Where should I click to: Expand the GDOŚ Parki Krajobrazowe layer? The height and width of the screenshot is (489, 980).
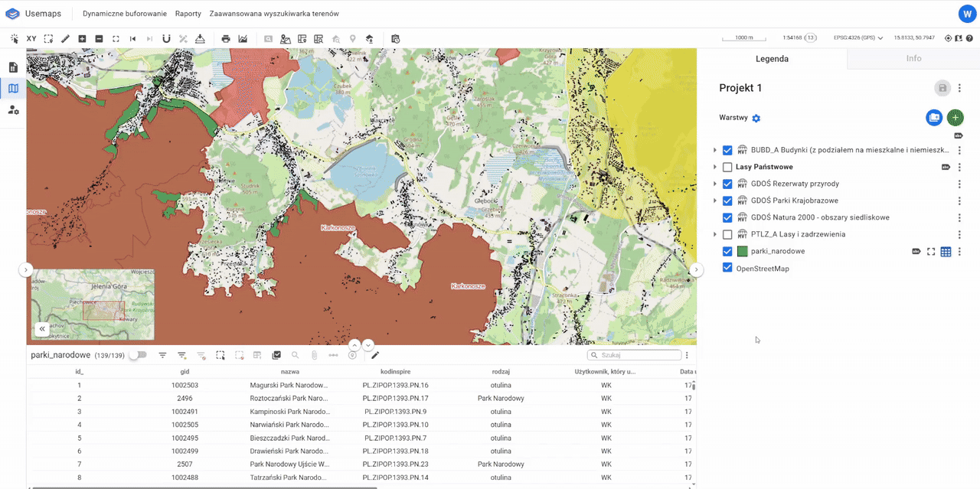[715, 201]
